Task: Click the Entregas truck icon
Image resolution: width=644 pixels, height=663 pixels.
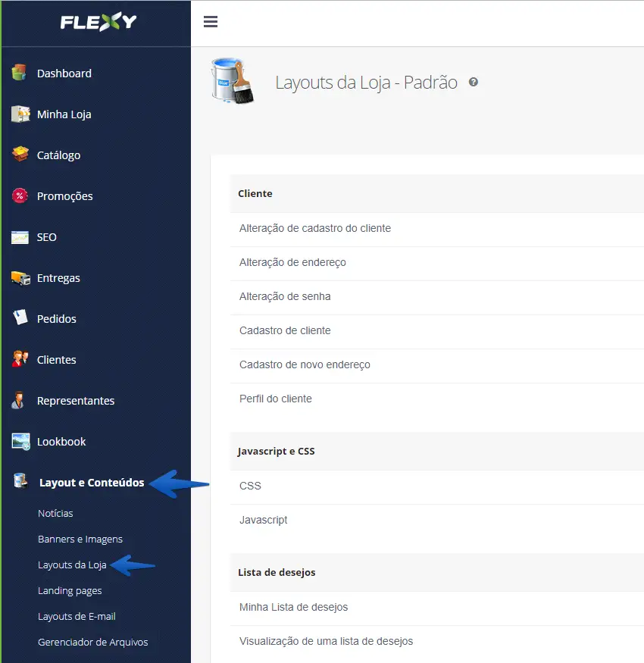Action: click(20, 278)
